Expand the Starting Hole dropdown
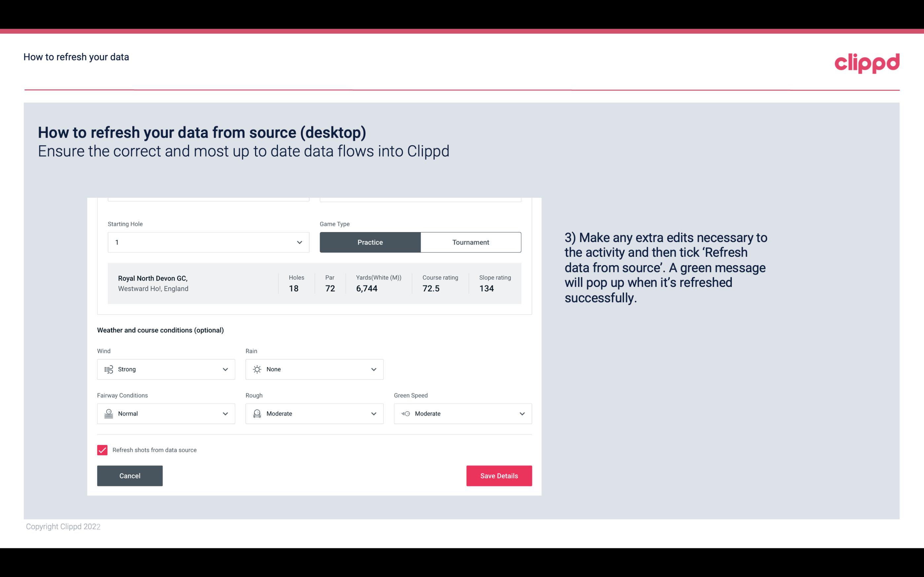The image size is (924, 577). pos(299,242)
